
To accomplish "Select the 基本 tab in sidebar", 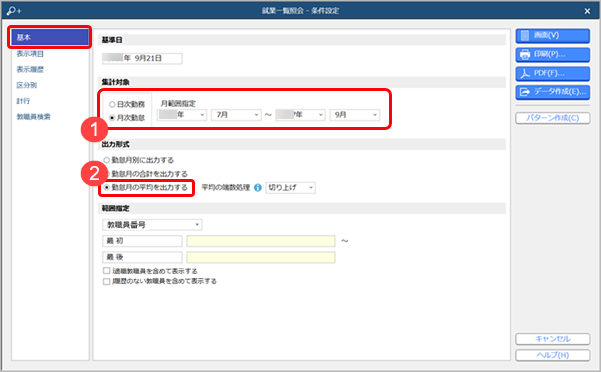I will click(50, 37).
